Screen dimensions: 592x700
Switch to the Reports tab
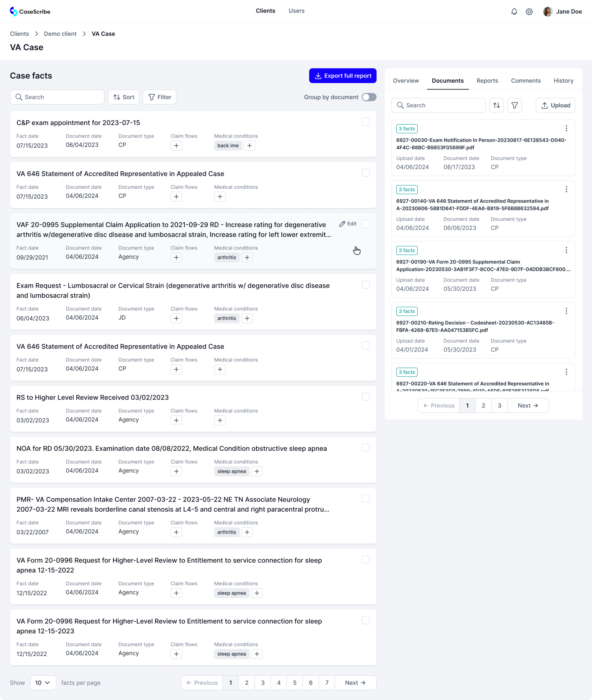(x=487, y=81)
